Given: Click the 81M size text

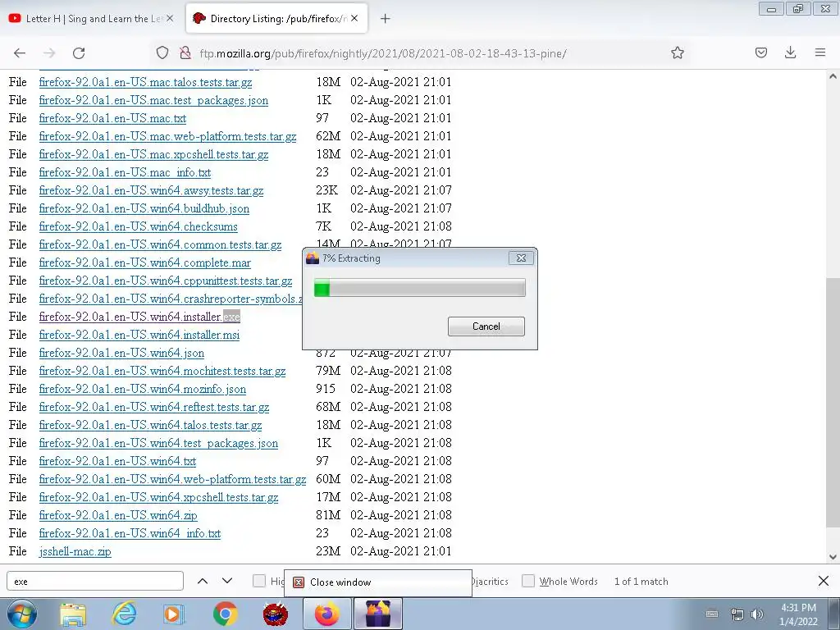Looking at the screenshot, I should (x=328, y=515).
